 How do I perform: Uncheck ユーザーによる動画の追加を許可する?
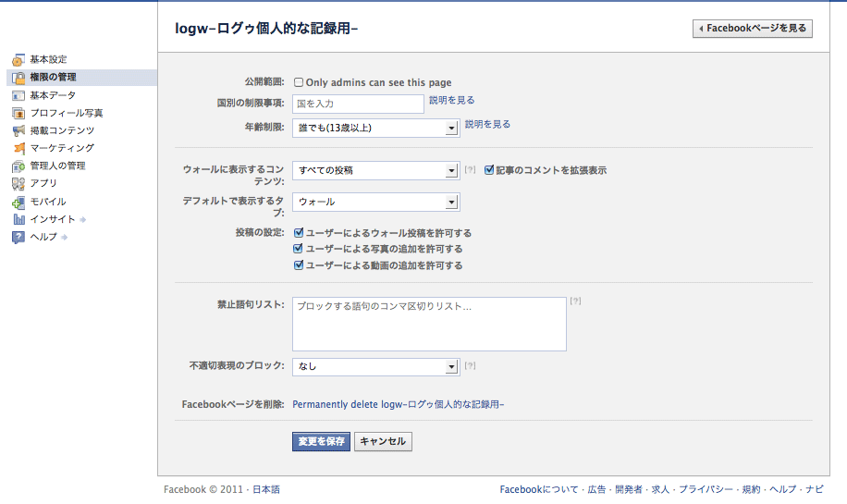pyautogui.click(x=299, y=265)
